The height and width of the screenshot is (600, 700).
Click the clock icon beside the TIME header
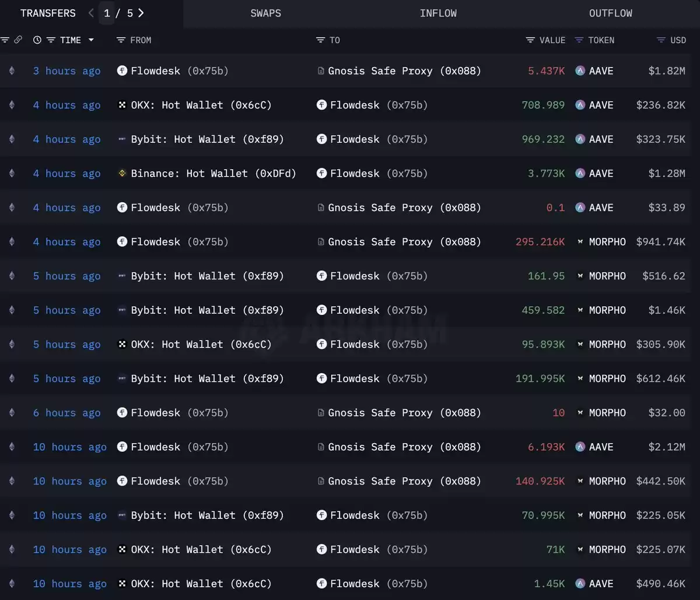click(37, 40)
